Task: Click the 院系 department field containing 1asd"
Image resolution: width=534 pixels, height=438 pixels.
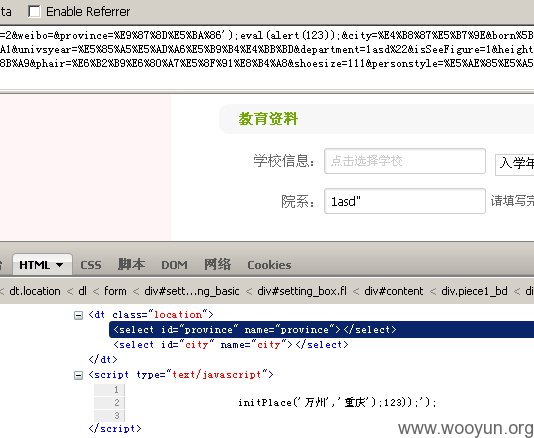Action: (405, 201)
